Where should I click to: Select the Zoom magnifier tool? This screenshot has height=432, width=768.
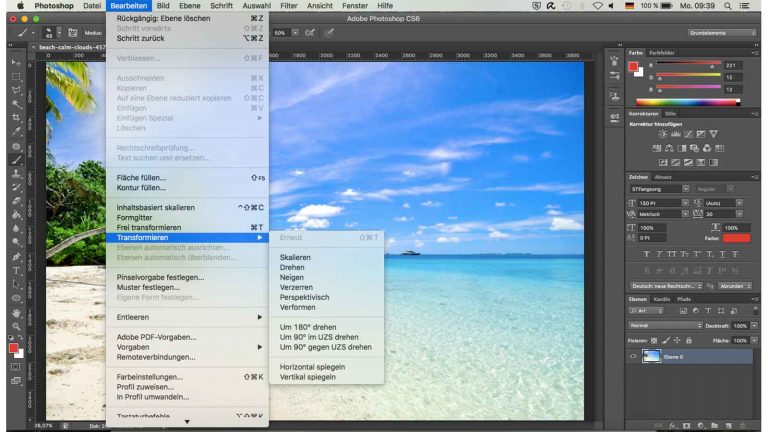pyautogui.click(x=16, y=326)
